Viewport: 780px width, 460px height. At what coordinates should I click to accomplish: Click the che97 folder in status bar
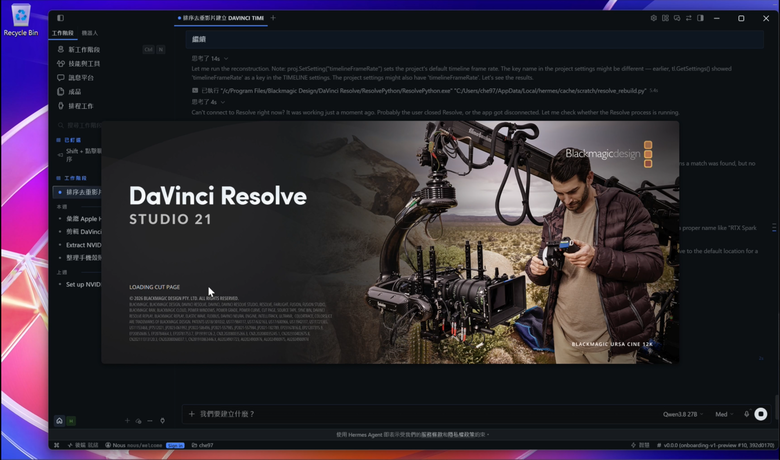click(202, 445)
